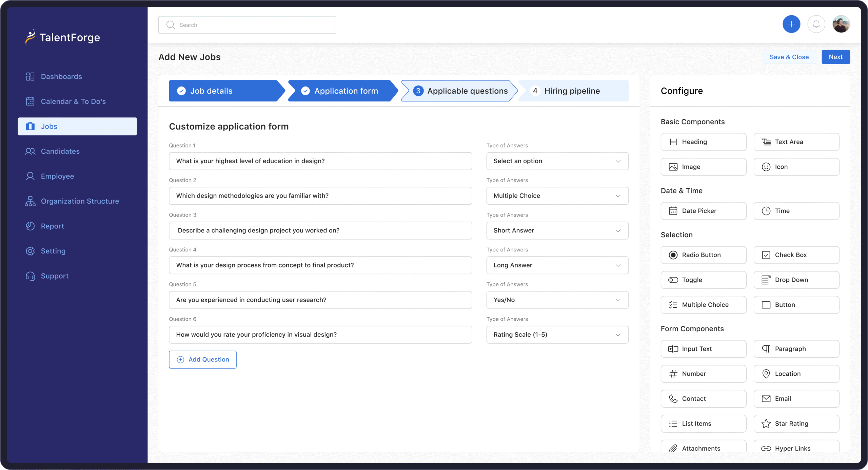Add a Star Rating component
Image resolution: width=868 pixels, height=470 pixels.
(796, 424)
